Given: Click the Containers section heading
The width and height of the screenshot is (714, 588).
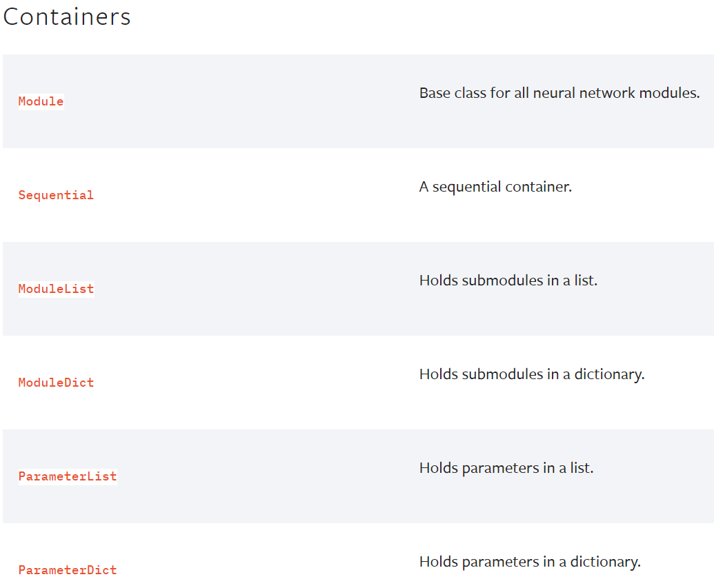Looking at the screenshot, I should point(67,17).
